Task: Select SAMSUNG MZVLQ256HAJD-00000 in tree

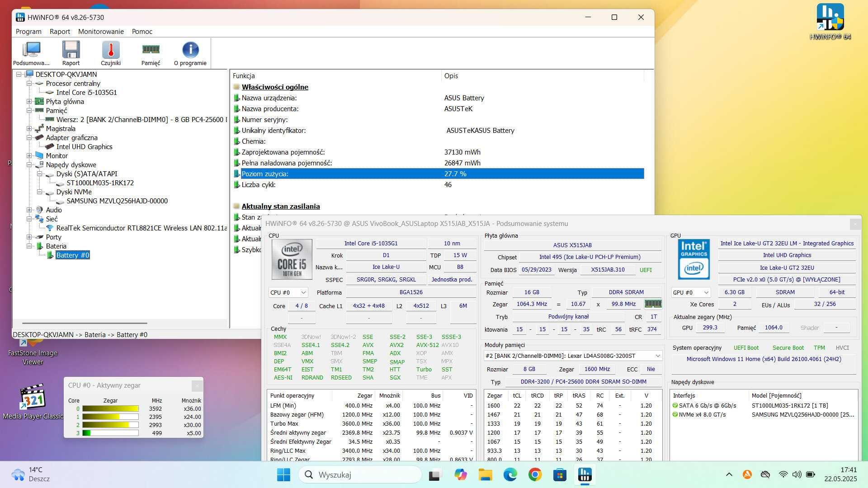Action: click(x=117, y=201)
